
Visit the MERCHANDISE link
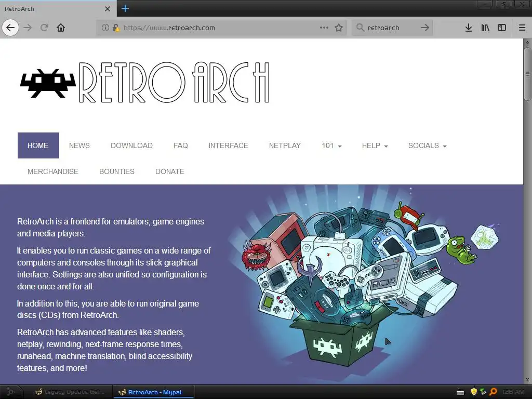53,171
